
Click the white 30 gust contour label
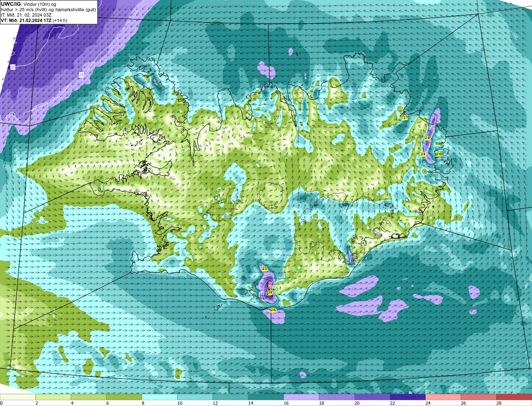pyautogui.click(x=12, y=67)
